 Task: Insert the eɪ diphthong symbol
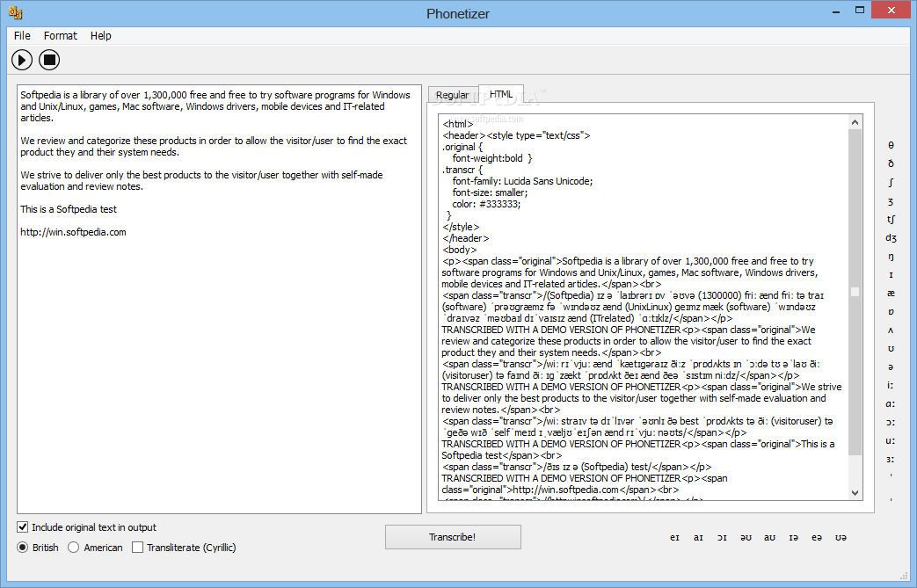675,538
